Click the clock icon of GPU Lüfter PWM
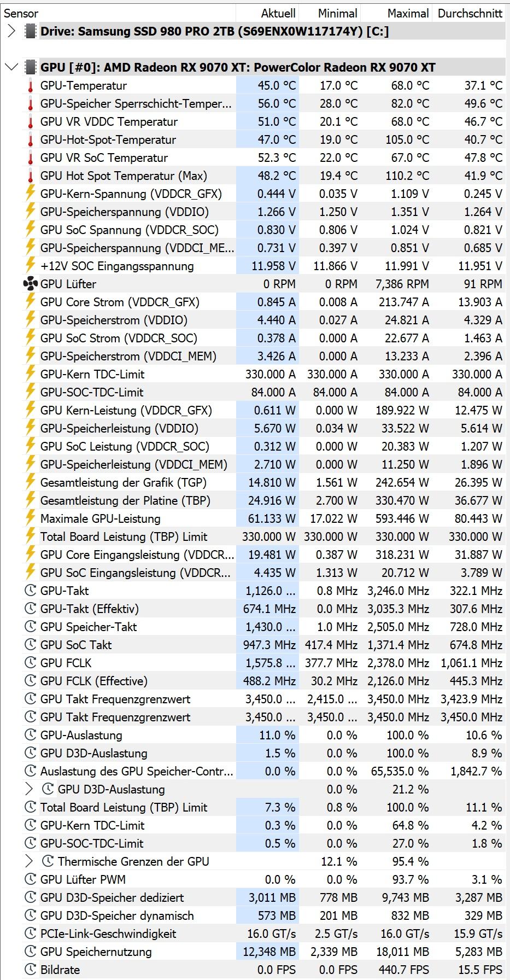510x980 pixels. pyautogui.click(x=31, y=879)
